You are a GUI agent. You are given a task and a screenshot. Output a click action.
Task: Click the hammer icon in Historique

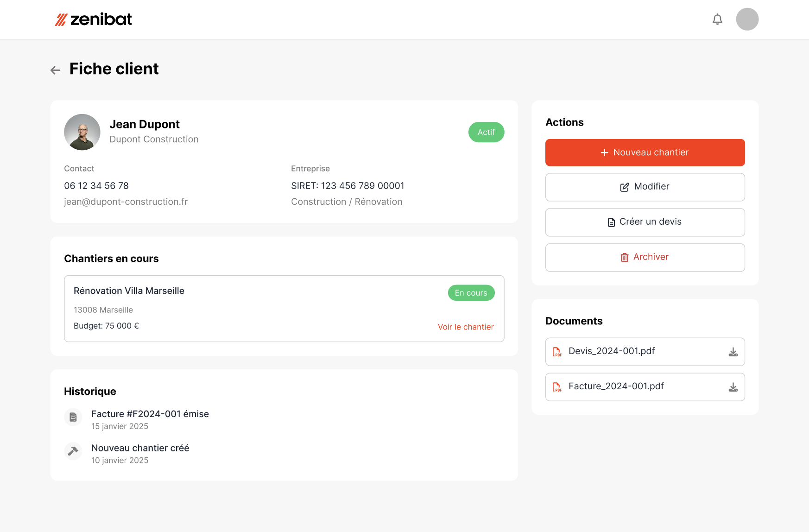click(x=73, y=451)
